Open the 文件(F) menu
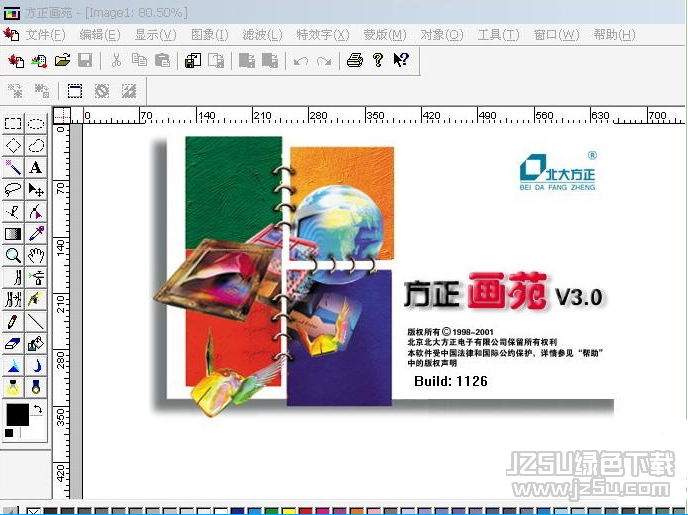This screenshot has width=688, height=515. (x=45, y=35)
